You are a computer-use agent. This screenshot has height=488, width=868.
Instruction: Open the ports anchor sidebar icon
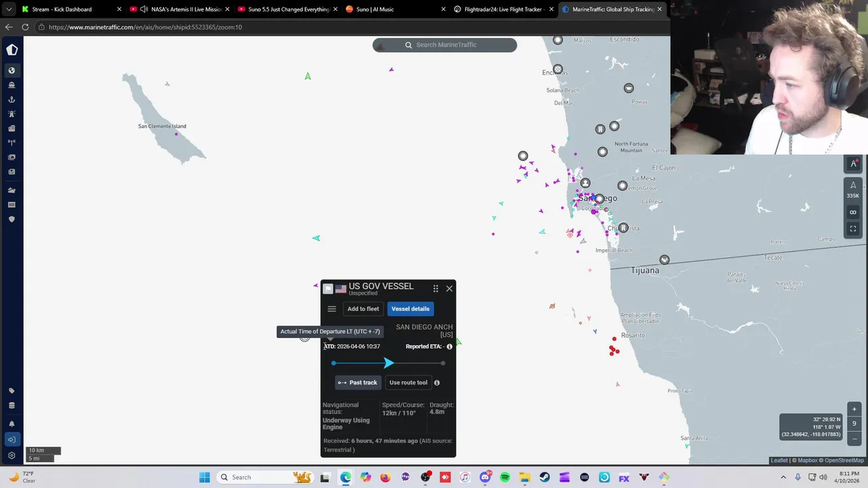click(x=12, y=100)
